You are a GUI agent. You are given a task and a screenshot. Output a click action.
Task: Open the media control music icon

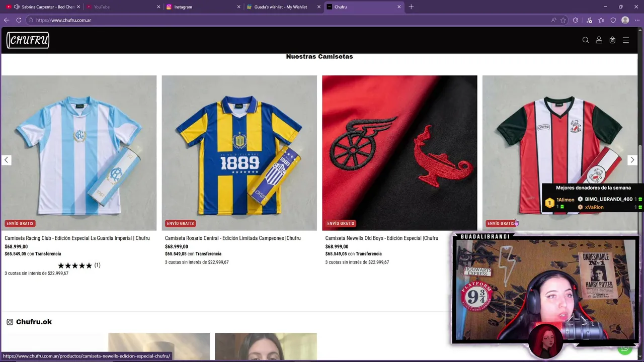589,20
